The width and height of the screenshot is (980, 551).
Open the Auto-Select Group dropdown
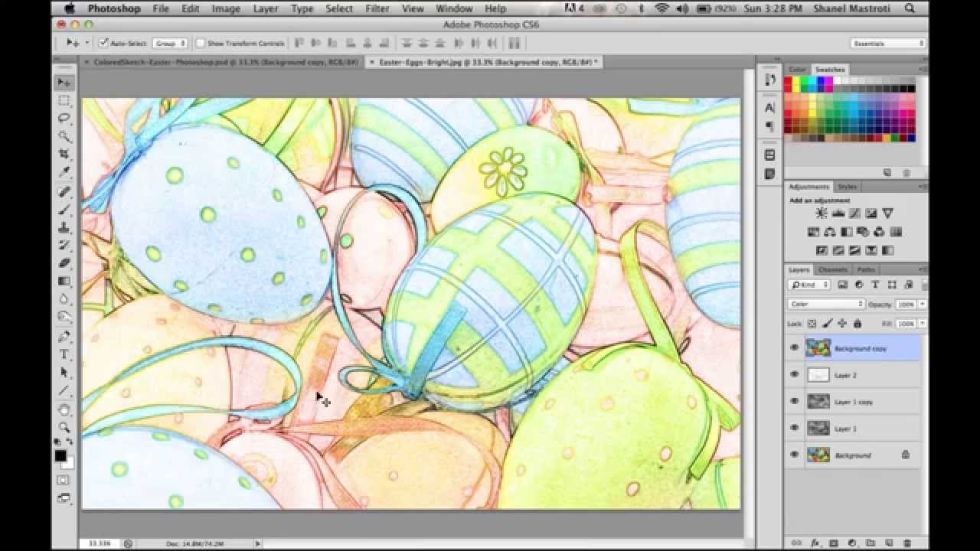click(x=170, y=44)
